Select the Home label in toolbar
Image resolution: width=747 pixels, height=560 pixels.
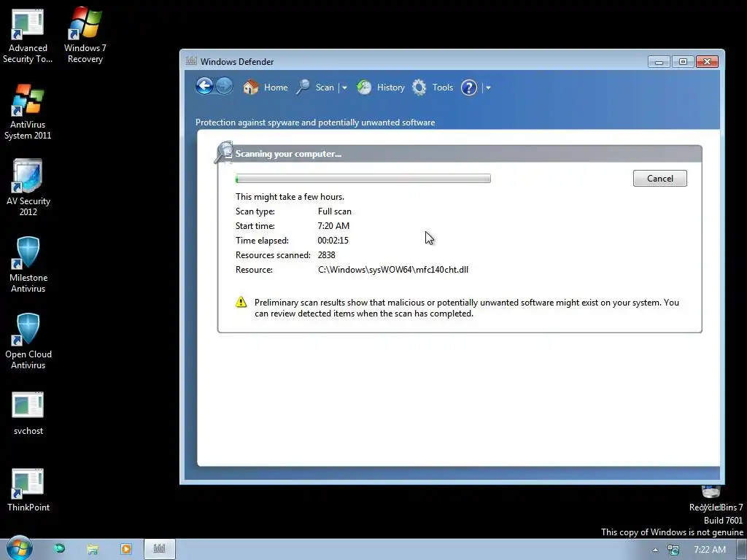pyautogui.click(x=276, y=87)
